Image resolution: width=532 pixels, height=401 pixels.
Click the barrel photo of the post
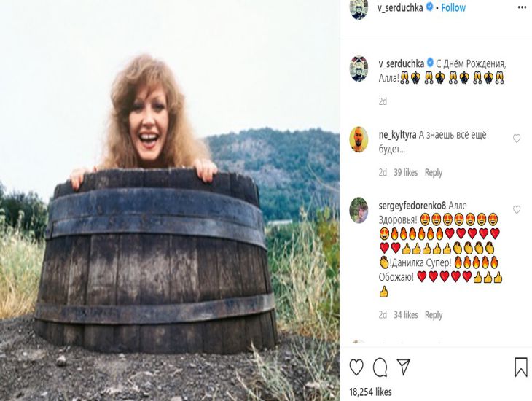click(169, 200)
